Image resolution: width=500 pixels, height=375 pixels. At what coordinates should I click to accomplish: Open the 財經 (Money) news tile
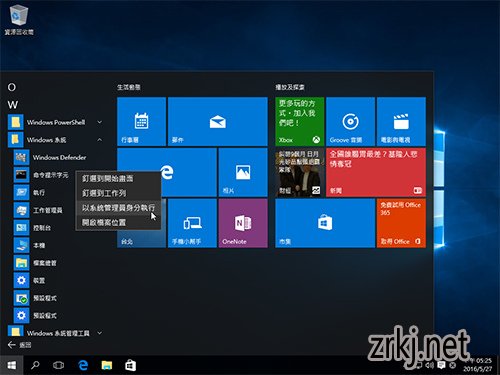coord(300,172)
